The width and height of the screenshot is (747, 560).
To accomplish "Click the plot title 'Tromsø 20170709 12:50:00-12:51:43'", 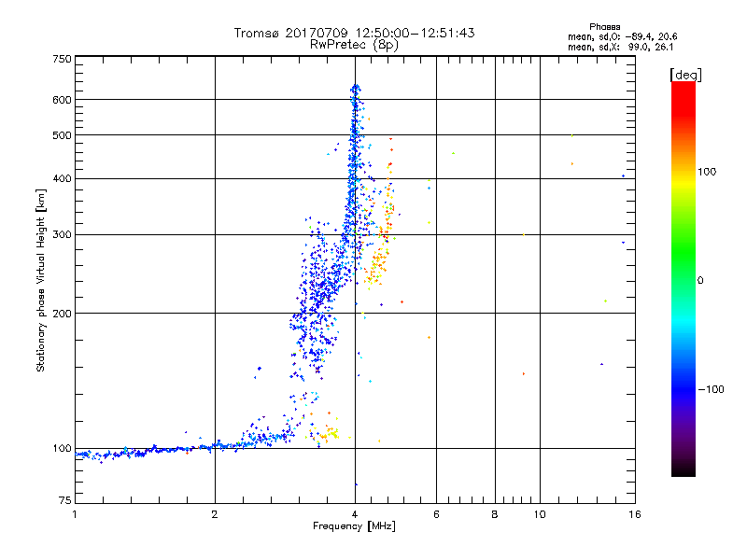I will pos(354,33).
